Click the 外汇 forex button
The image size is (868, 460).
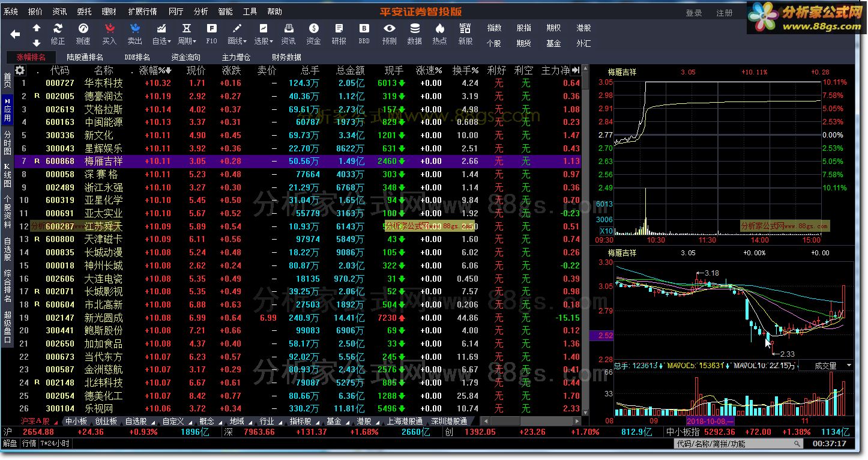pos(583,43)
